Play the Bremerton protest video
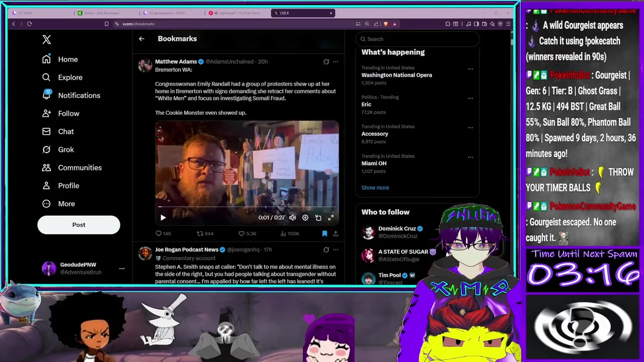Screen dimensions: 644x362 click(163, 218)
